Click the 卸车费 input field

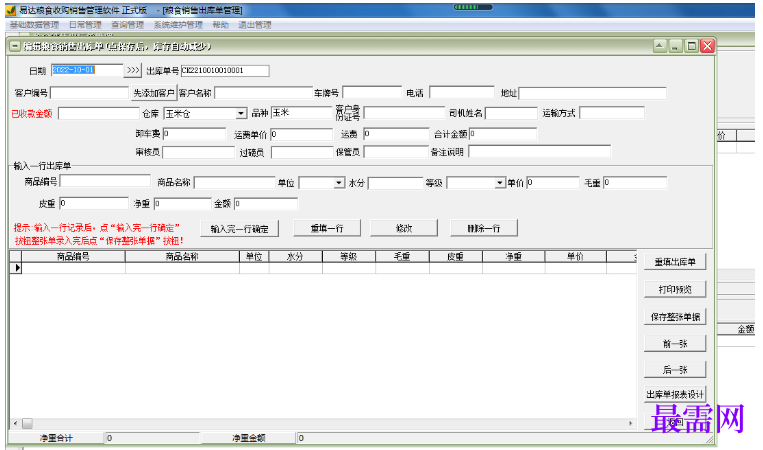point(194,134)
